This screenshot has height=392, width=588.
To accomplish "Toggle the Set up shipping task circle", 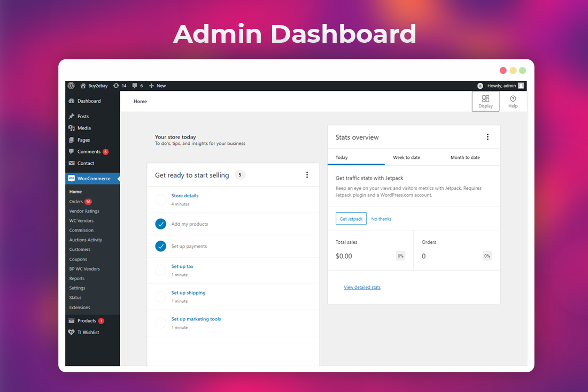I will point(160,297).
